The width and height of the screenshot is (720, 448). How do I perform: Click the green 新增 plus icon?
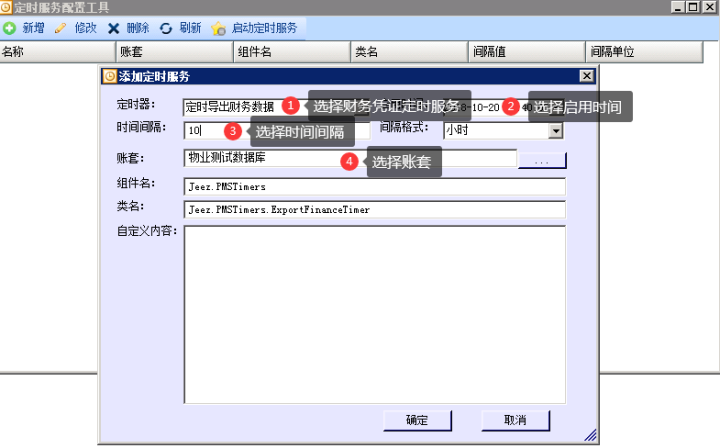(x=9, y=28)
